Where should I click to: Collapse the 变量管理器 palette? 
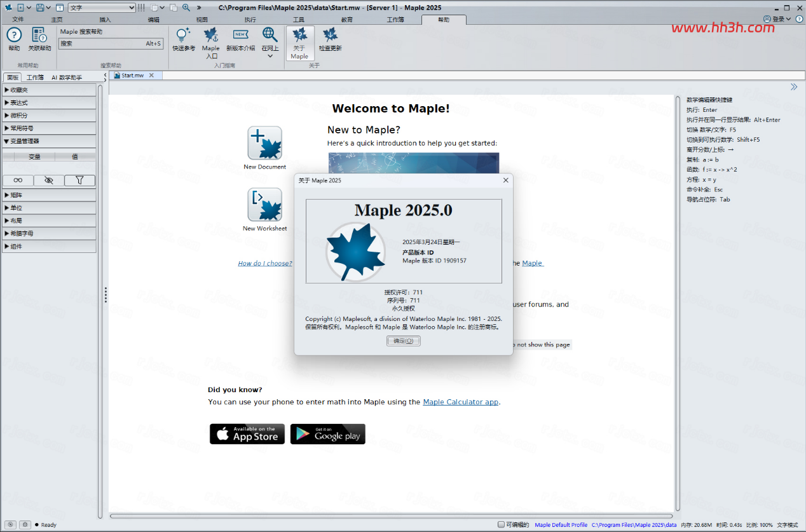coord(49,141)
